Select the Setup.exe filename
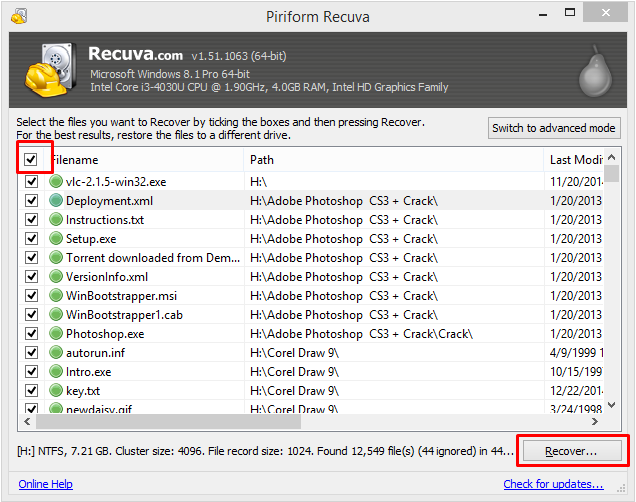The width and height of the screenshot is (636, 502). pos(91,239)
